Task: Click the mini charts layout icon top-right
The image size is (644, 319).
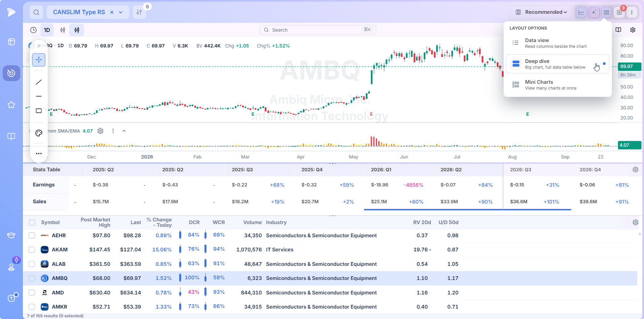Action: coord(606,12)
